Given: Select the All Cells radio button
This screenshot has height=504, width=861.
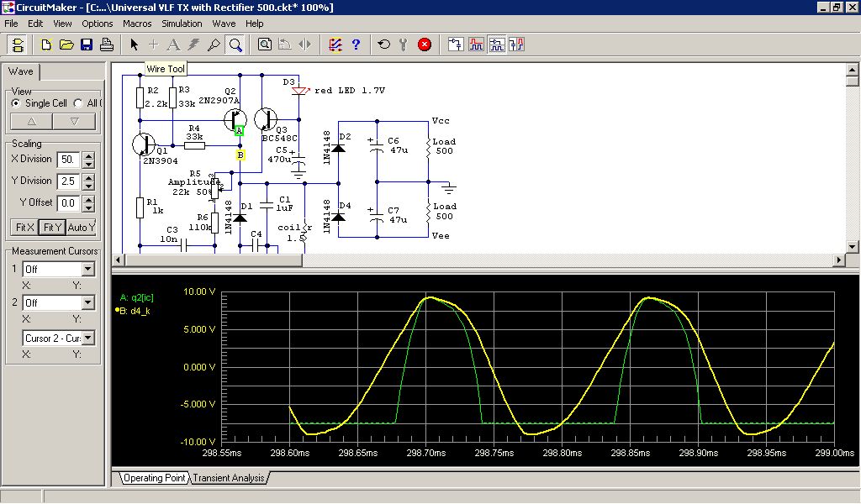Looking at the screenshot, I should click(78, 103).
